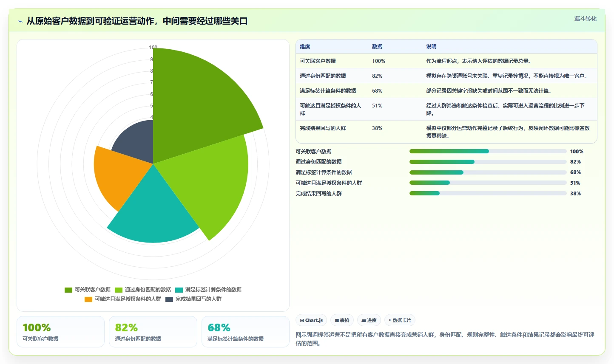Screen dimensions: 614x364
Task: Click the 进度 tag chip
Action: click(369, 320)
